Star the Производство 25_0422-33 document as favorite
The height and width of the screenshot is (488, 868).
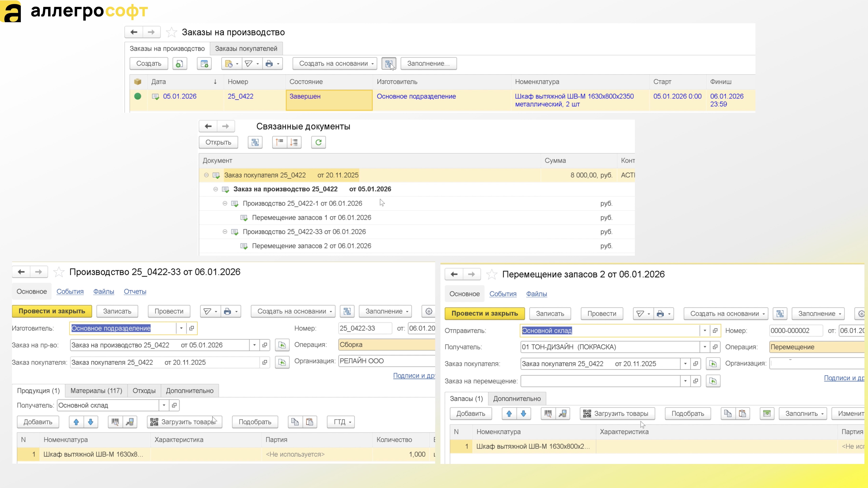pos(59,272)
